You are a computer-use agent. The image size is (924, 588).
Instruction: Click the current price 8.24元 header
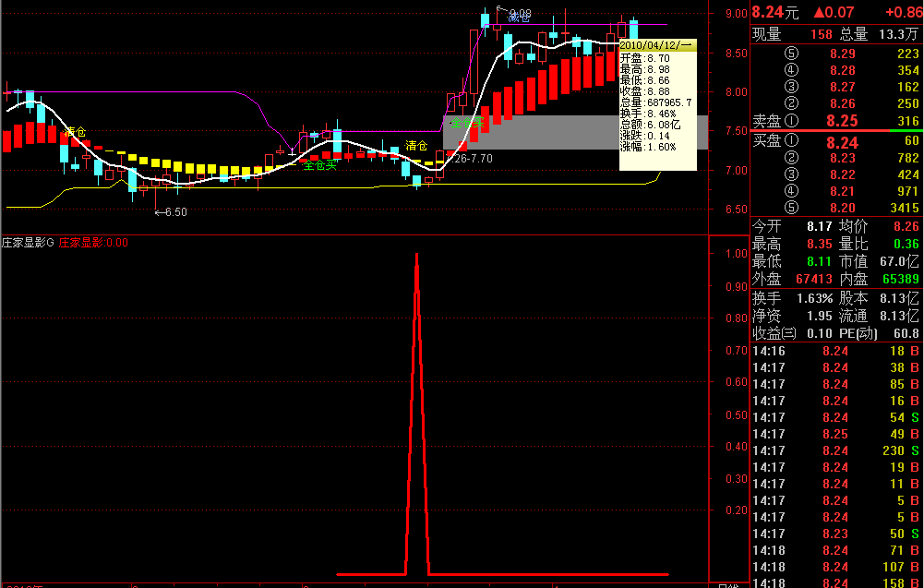tap(774, 12)
